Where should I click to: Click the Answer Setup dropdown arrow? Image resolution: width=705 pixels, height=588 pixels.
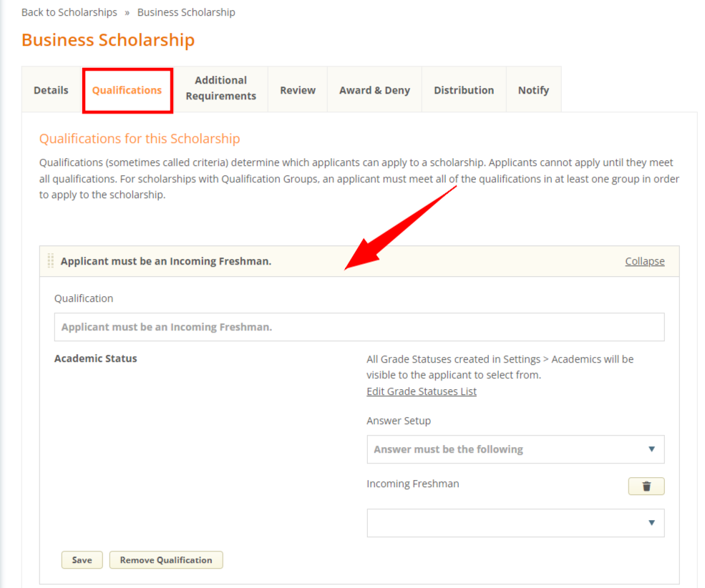(651, 449)
